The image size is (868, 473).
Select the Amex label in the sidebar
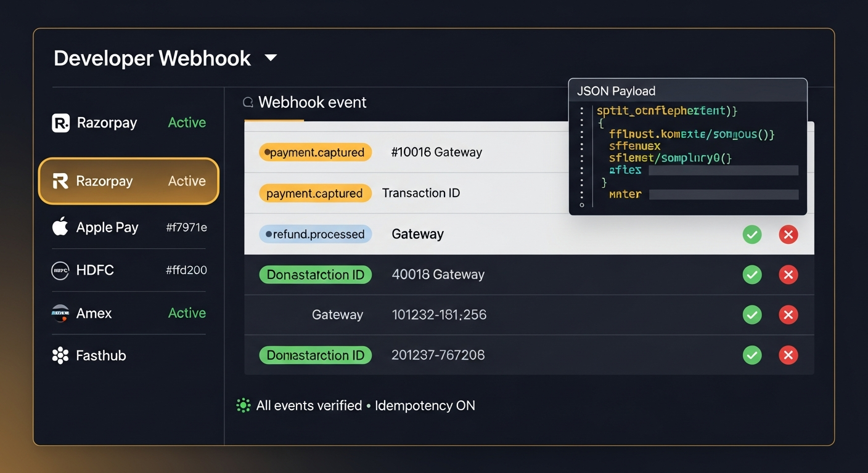pos(94,313)
